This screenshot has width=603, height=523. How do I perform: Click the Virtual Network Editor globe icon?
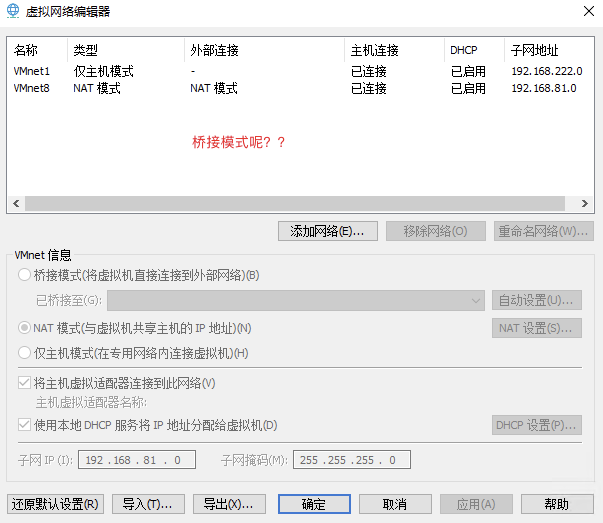pyautogui.click(x=13, y=11)
